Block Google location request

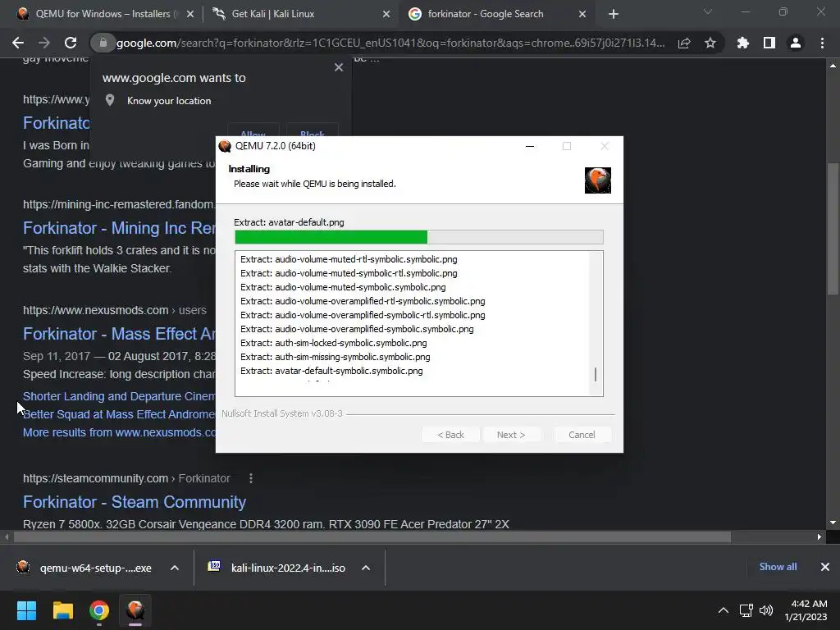click(x=312, y=133)
